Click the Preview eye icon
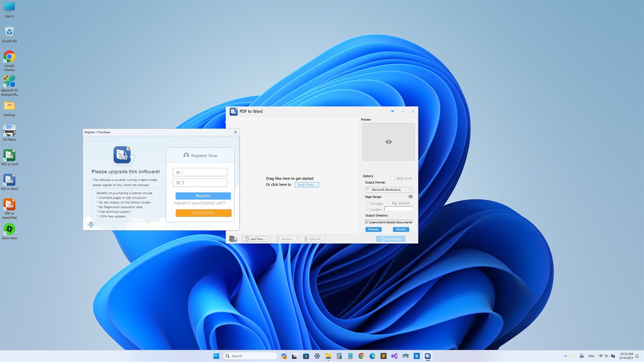Screen dimensions: 644x362 click(x=388, y=141)
